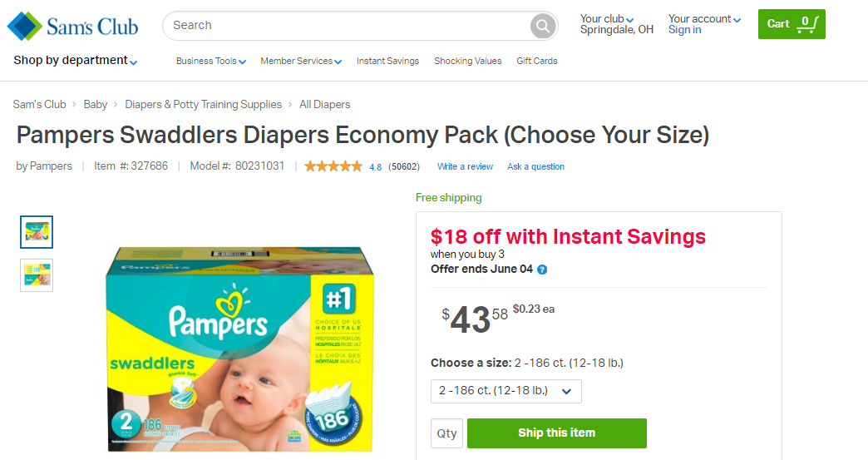The image size is (868, 460).
Task: Click the offer info question mark icon
Action: click(x=542, y=270)
